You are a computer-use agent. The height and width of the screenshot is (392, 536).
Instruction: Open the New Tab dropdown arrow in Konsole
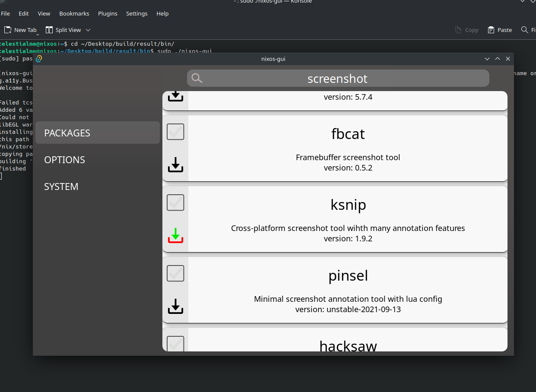pos(38,34)
